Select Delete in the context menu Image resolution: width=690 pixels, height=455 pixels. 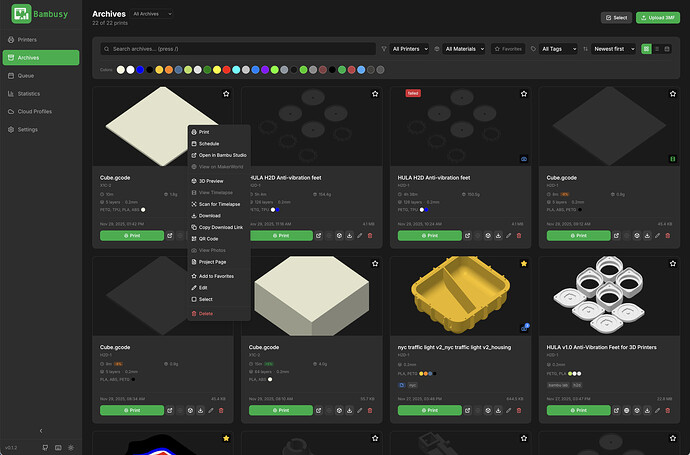coord(219,314)
